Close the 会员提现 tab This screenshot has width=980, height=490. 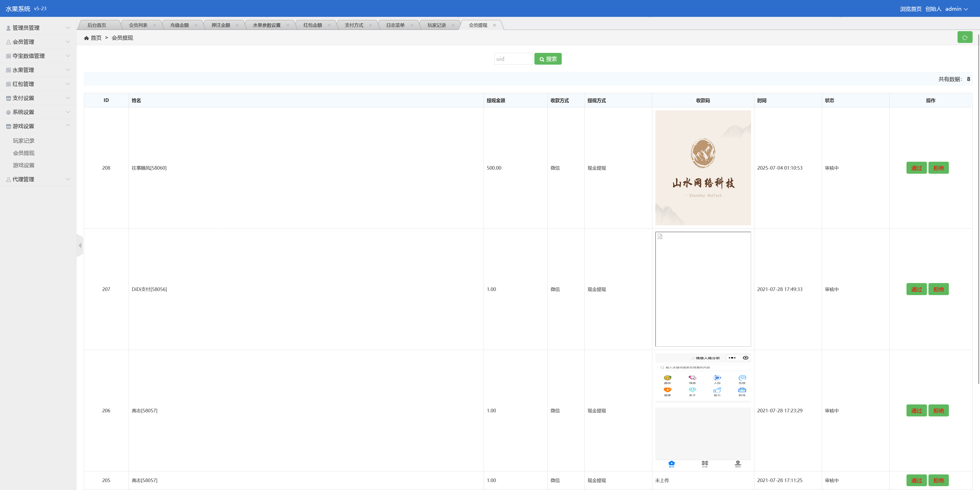(x=494, y=25)
